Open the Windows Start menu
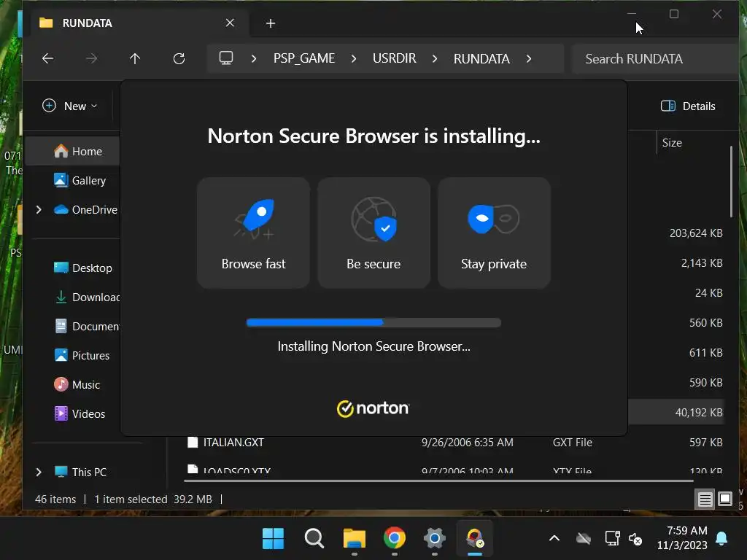This screenshot has width=747, height=560. coord(273,539)
